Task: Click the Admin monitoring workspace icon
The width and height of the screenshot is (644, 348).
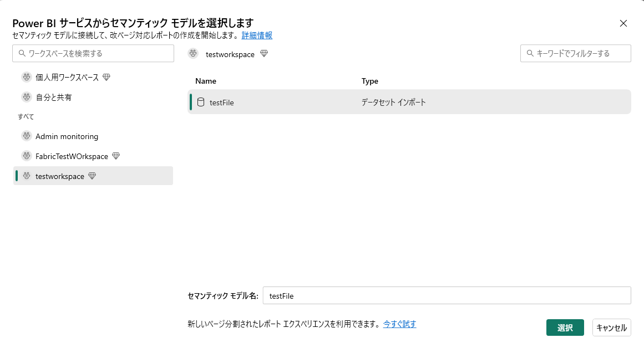Action: coord(27,136)
